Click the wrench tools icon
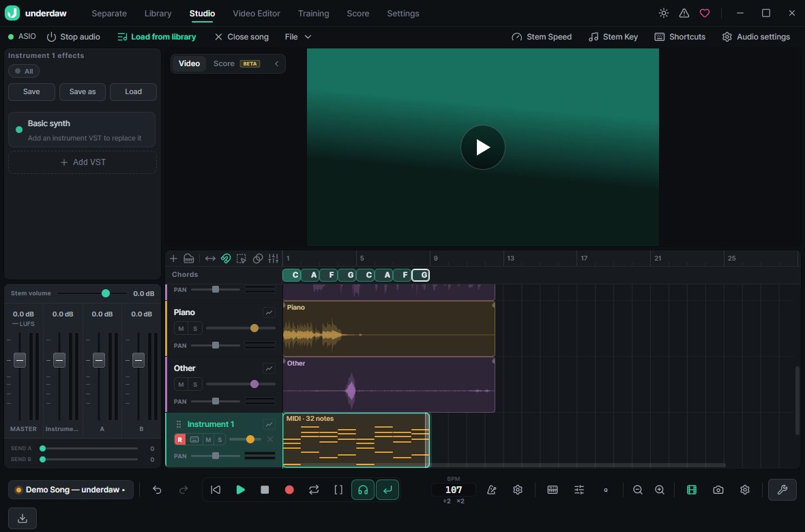805x532 pixels. point(782,490)
